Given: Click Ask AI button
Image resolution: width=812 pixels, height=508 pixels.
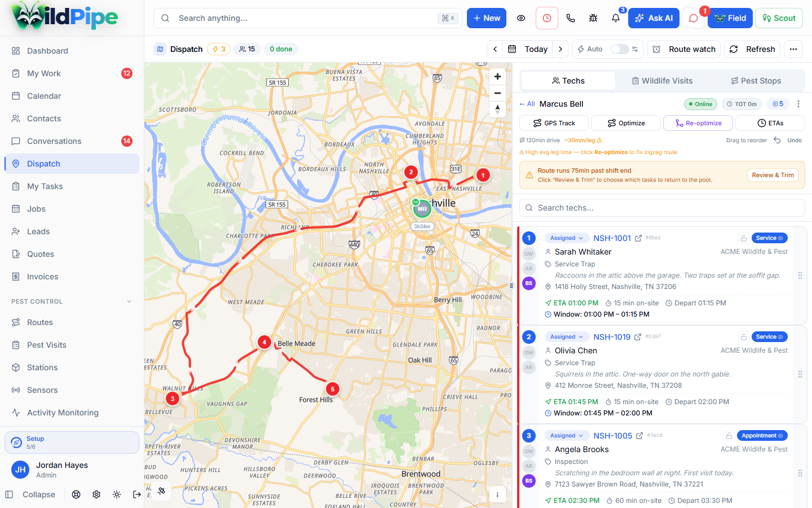Looking at the screenshot, I should [654, 18].
